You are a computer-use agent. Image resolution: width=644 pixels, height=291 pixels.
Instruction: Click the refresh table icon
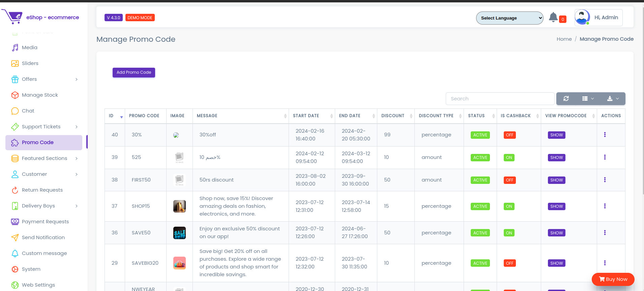[566, 99]
